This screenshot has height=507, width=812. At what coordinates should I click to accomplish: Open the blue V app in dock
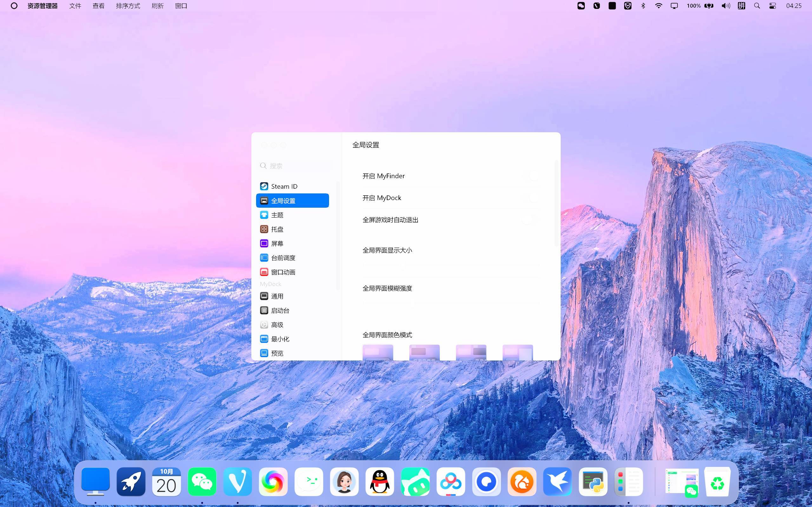coord(238,482)
